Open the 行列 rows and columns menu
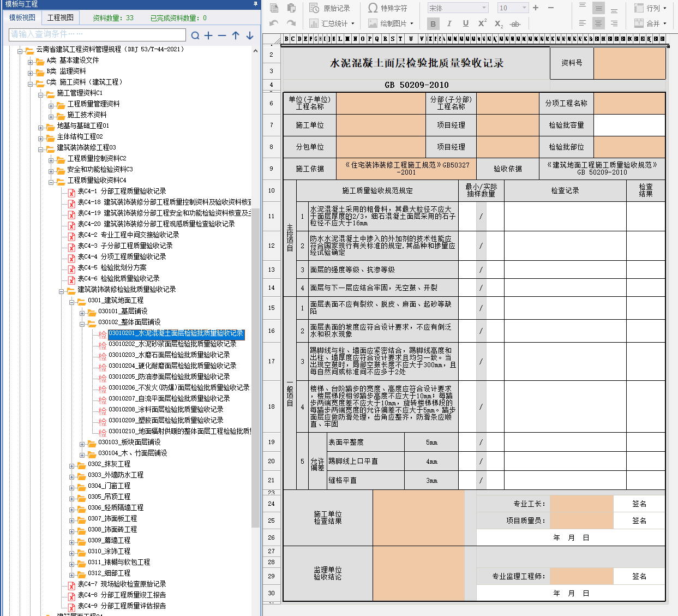 650,8
